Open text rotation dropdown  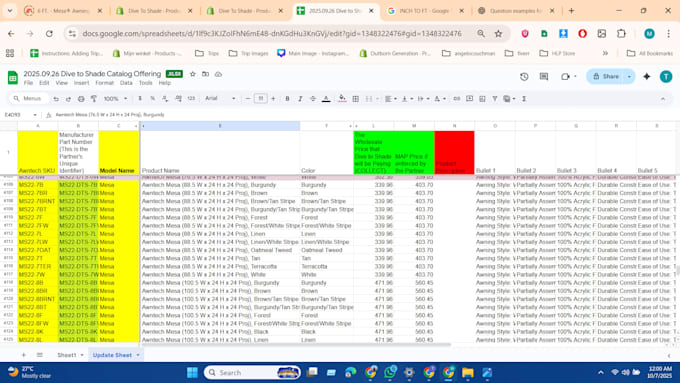point(439,99)
